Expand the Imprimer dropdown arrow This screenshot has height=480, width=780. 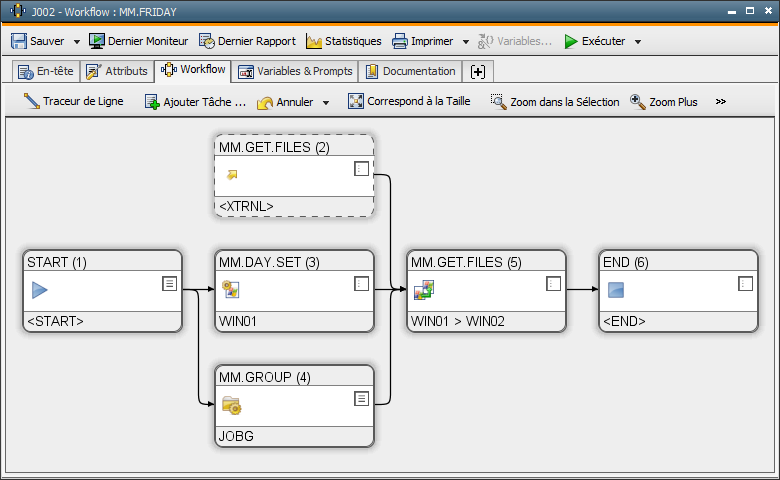coord(465,42)
